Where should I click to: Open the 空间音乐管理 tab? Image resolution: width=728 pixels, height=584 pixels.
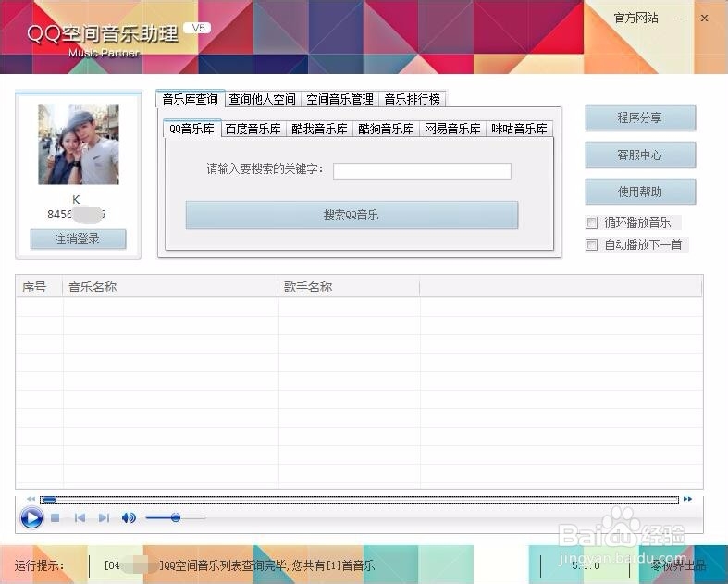coord(339,99)
